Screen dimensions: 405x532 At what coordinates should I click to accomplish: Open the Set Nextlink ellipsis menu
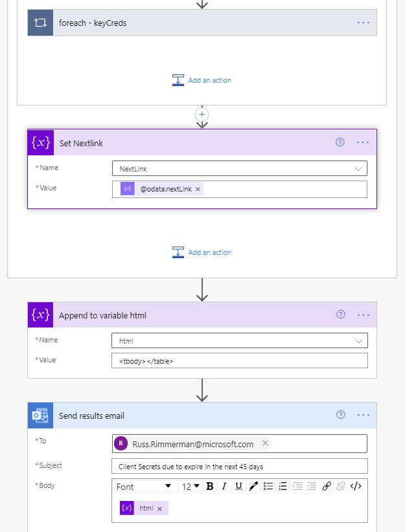tap(363, 142)
